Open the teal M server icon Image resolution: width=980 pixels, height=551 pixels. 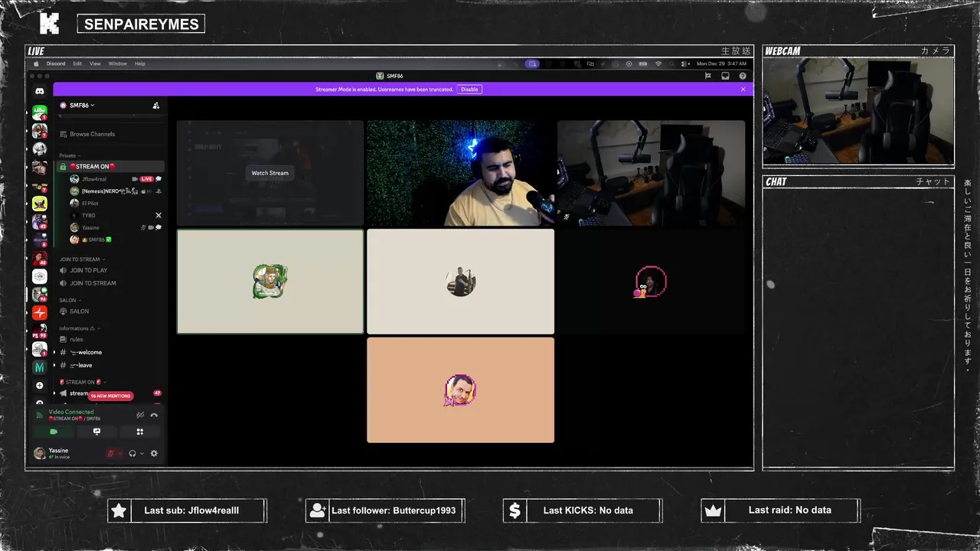coord(40,368)
